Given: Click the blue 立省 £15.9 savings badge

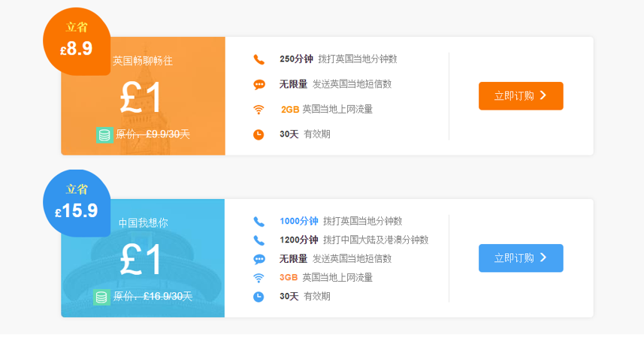Looking at the screenshot, I should 77,204.
